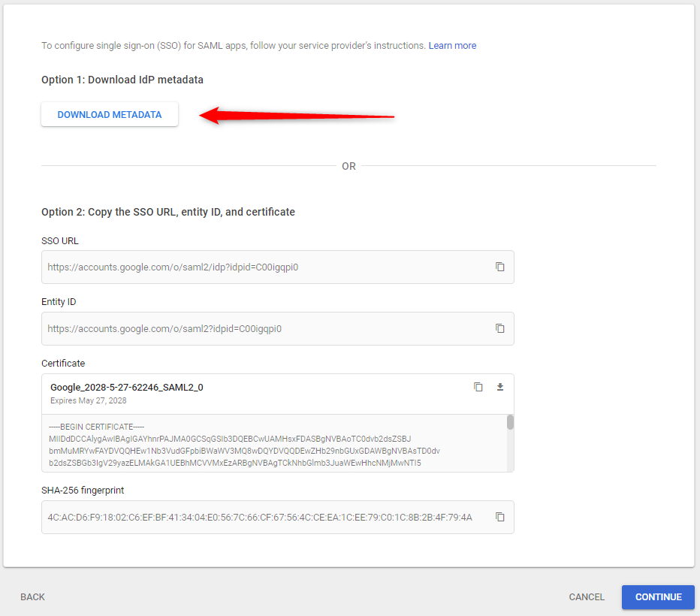Click certificate line starting with b2dsZSBGb3Ig
Viewport: 700px width, 616px height.
click(x=235, y=463)
